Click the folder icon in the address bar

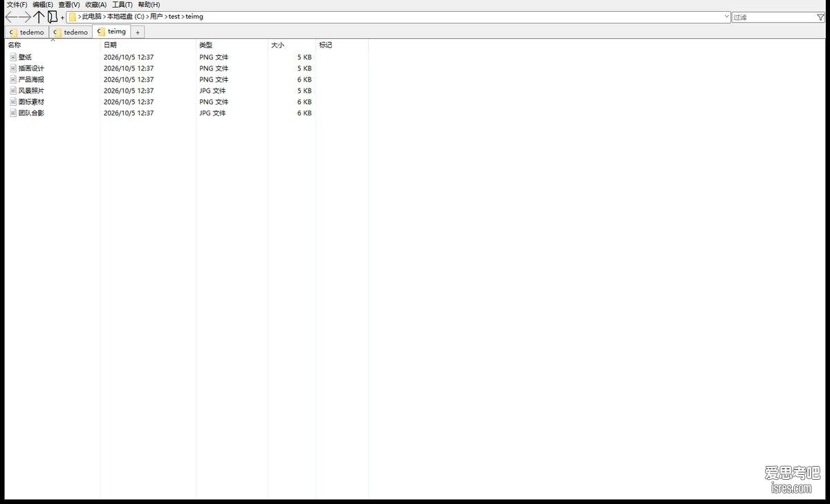(72, 17)
